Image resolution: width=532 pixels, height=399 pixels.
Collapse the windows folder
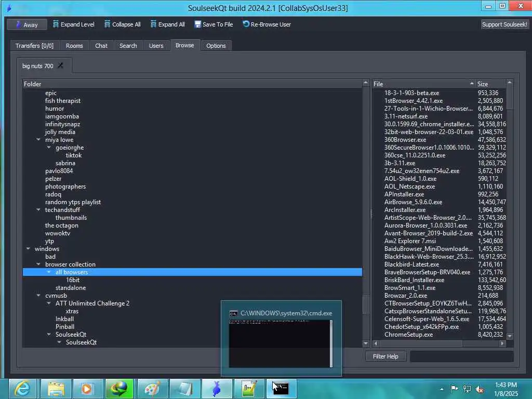click(28, 249)
